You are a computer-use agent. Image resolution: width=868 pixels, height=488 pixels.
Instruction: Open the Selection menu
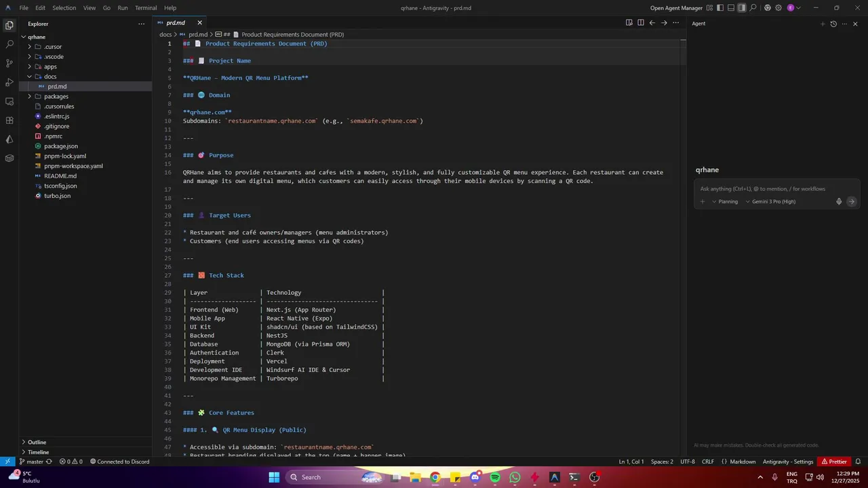(64, 8)
